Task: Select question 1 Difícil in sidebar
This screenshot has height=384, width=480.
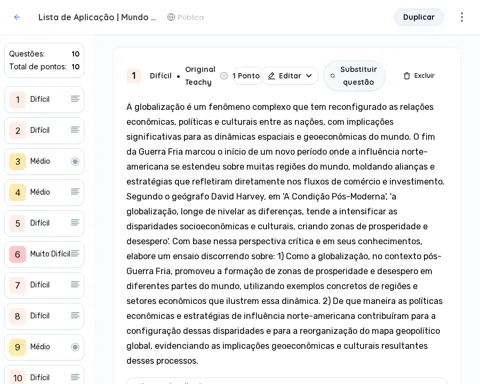Action: pyautogui.click(x=44, y=99)
